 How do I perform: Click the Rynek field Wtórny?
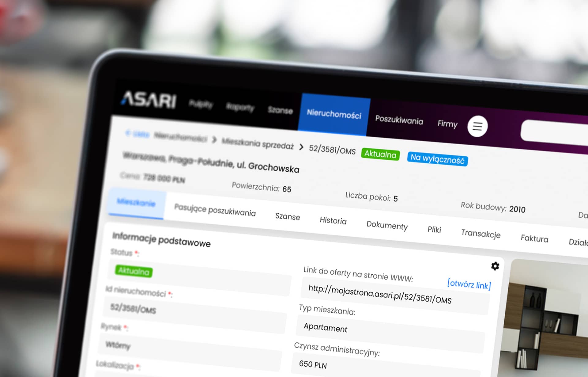pos(190,353)
